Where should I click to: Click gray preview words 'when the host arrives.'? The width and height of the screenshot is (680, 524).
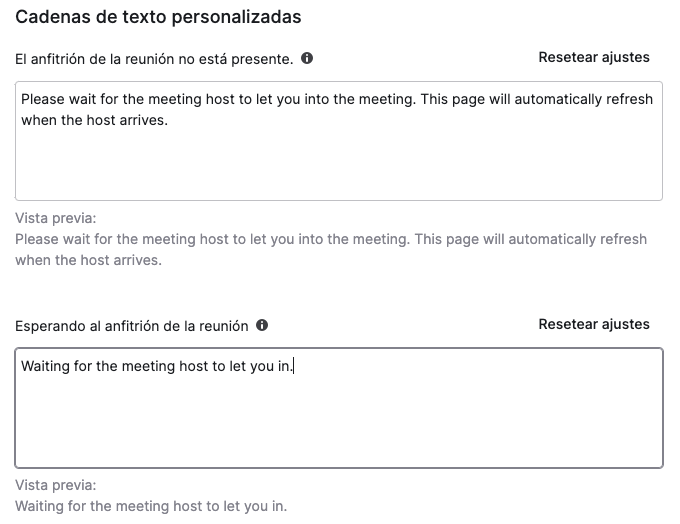(x=88, y=260)
